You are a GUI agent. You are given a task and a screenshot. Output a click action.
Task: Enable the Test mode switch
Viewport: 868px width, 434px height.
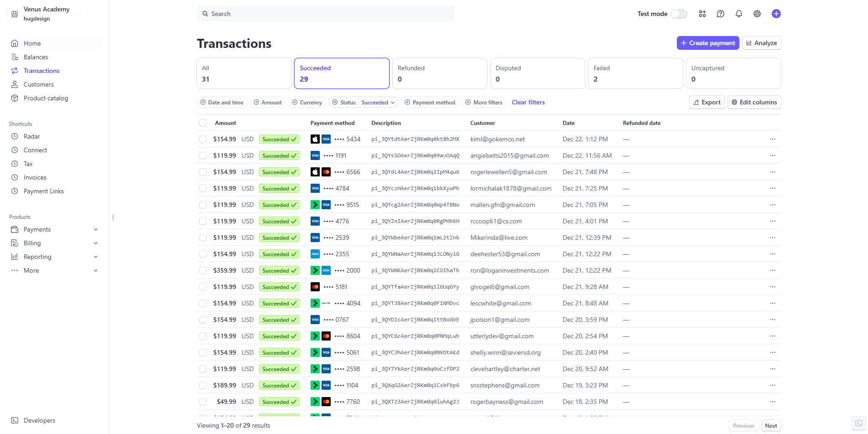tap(679, 14)
